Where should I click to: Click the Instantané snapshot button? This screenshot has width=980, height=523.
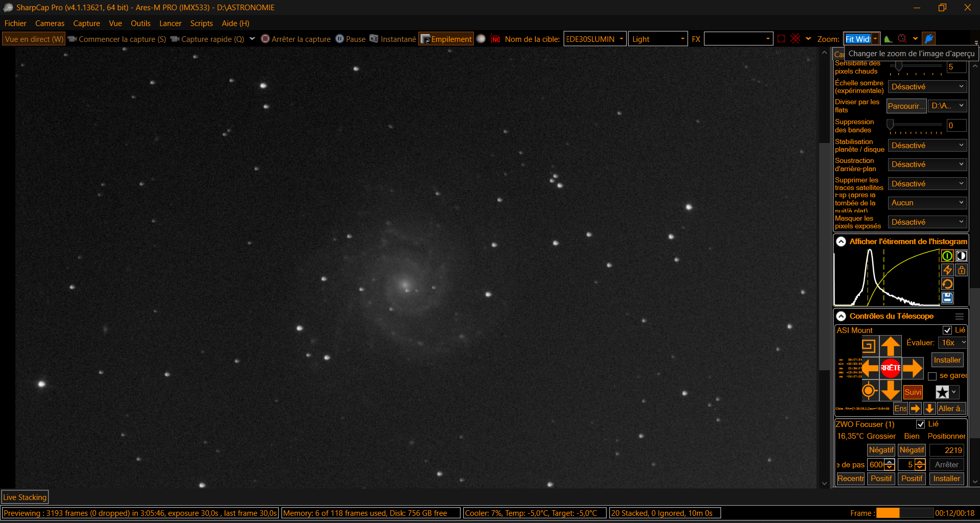(393, 39)
